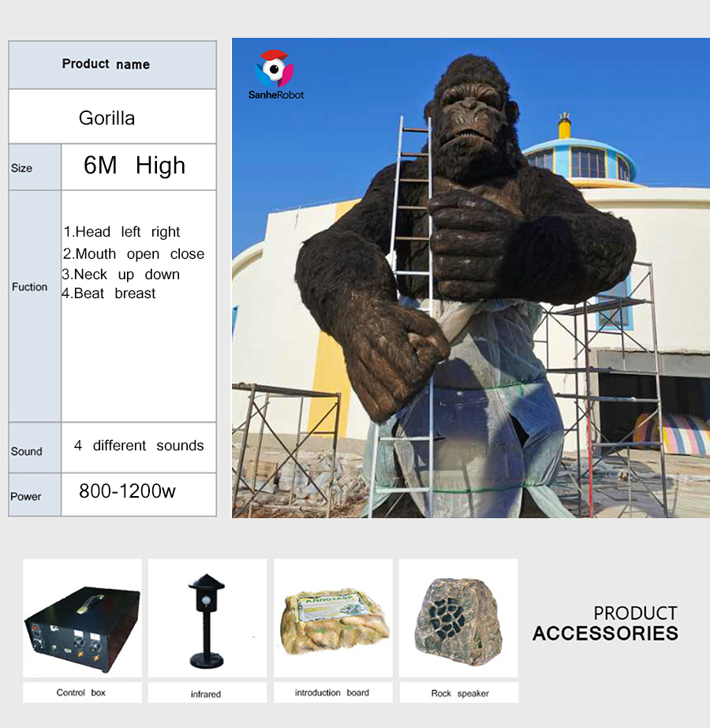Open the introduction board image
This screenshot has width=710, height=728.
pyautogui.click(x=333, y=618)
